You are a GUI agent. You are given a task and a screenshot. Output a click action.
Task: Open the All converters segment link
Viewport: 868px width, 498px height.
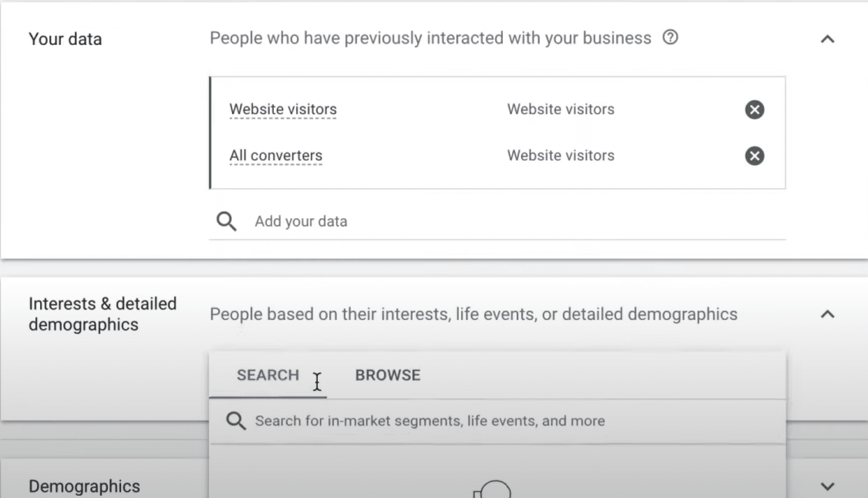coord(276,155)
